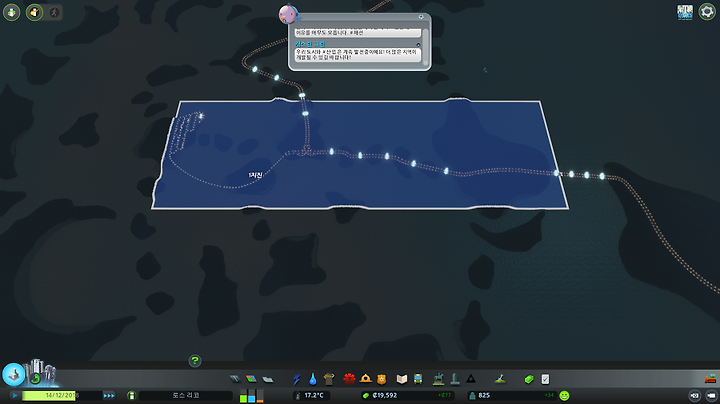Screen dimensions: 720x404
Task: Open Chirper settings gear in message panel
Action: pos(421,17)
